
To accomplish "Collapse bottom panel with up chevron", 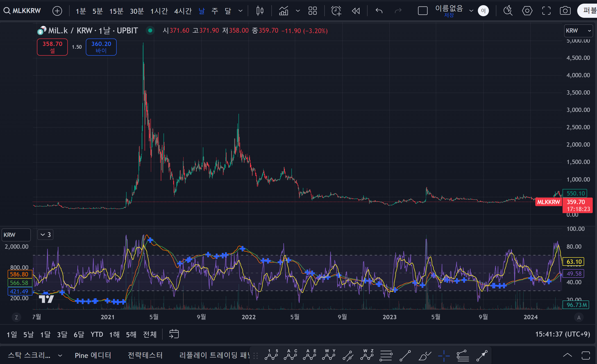I will click(567, 355).
